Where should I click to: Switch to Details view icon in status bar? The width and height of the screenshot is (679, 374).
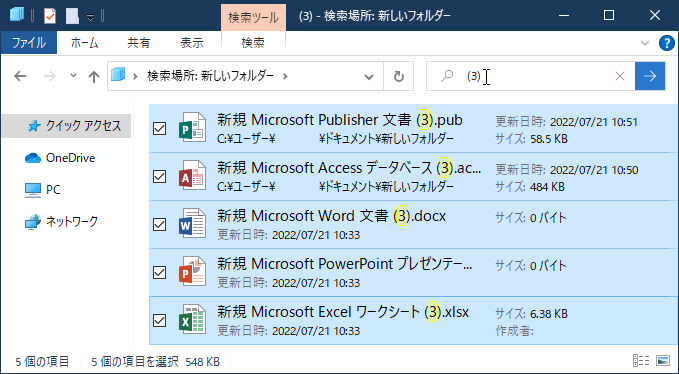pos(641,361)
